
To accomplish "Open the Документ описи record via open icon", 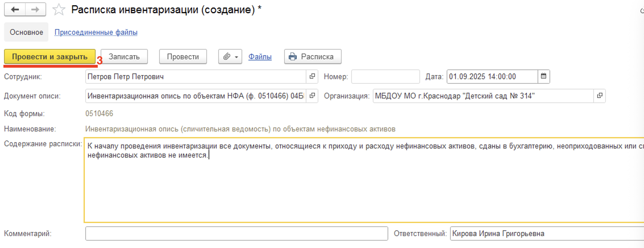I will click(x=312, y=96).
